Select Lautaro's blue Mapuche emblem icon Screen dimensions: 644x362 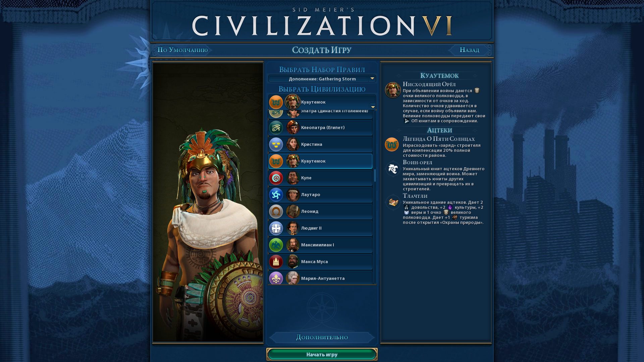tap(276, 195)
